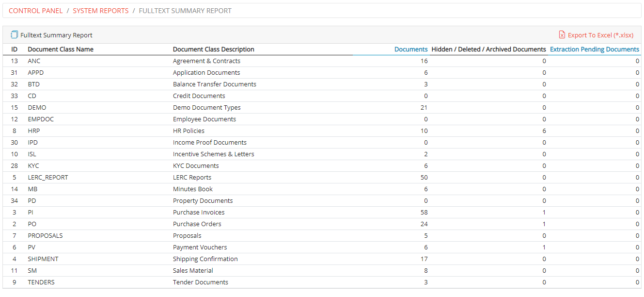Select the PI class name cell
This screenshot has height=297, width=644.
point(31,213)
